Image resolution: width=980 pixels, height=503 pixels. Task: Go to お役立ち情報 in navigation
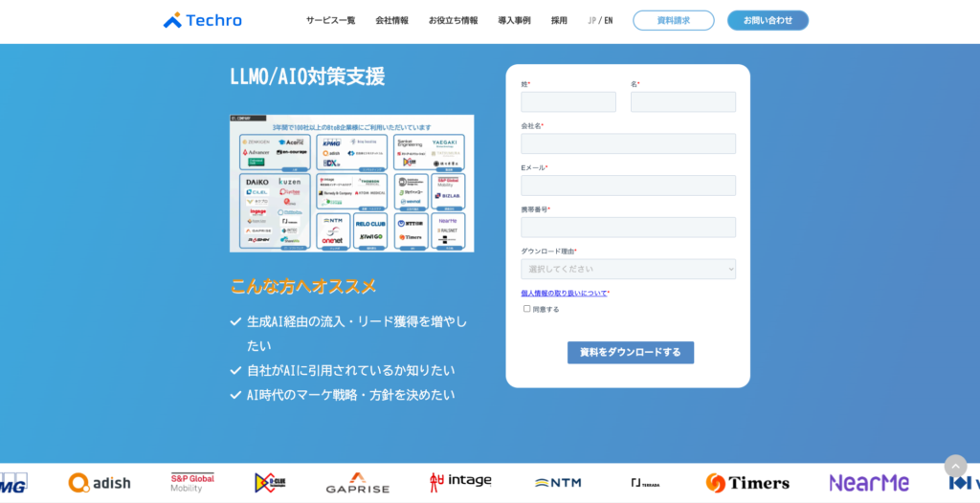click(x=453, y=20)
